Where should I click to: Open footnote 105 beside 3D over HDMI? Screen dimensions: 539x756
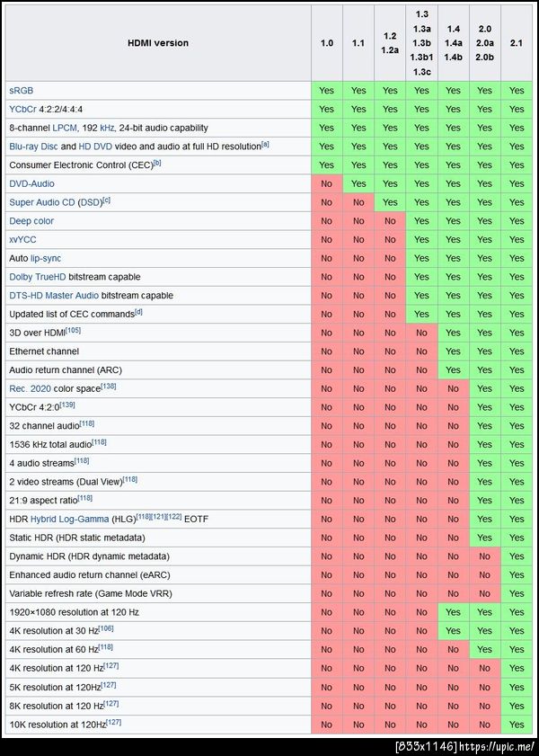[x=73, y=331]
